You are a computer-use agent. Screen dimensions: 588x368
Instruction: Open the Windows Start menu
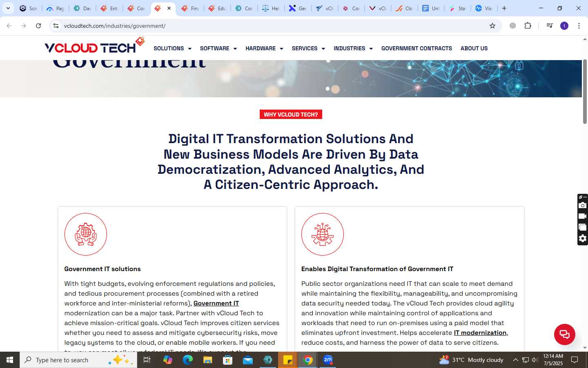(x=10, y=360)
